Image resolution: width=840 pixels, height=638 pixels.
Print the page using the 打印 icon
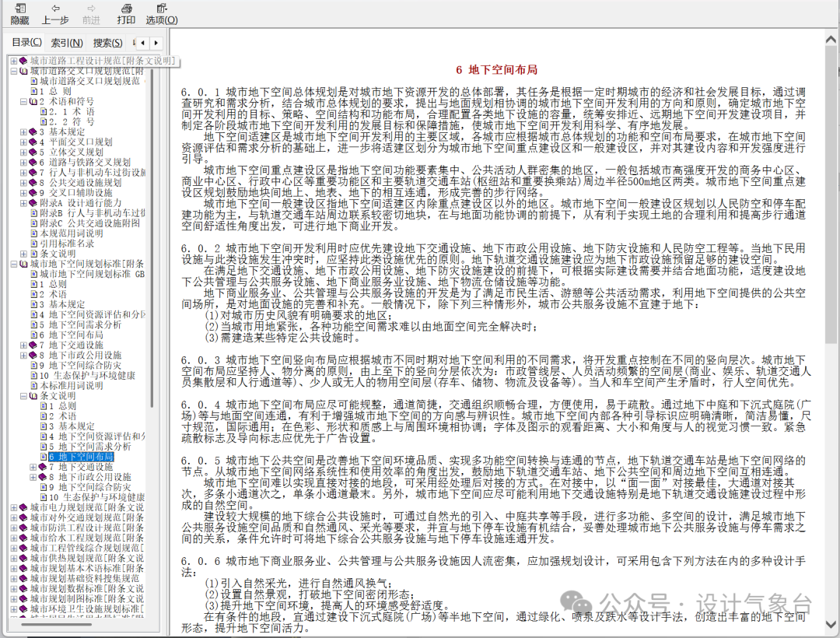pos(127,9)
